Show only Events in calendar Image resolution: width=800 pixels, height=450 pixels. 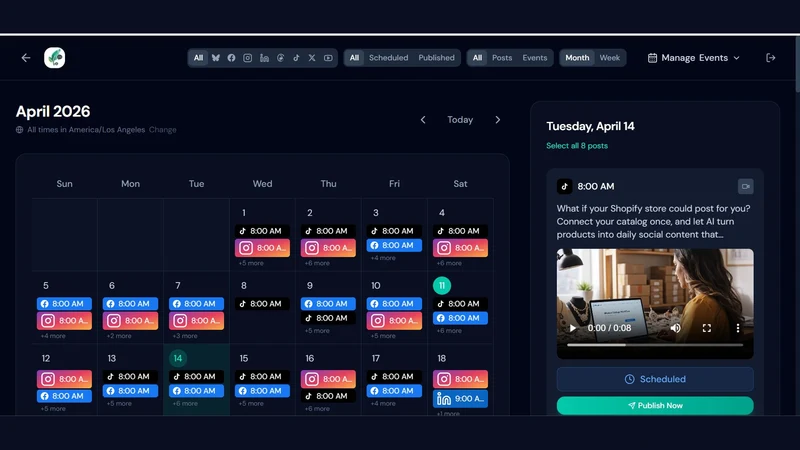(535, 58)
